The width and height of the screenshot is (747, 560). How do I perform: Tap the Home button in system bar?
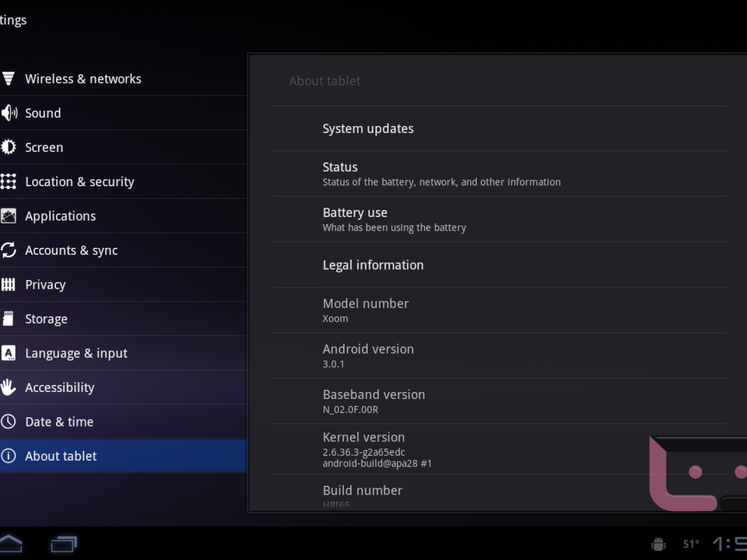pyautogui.click(x=10, y=544)
